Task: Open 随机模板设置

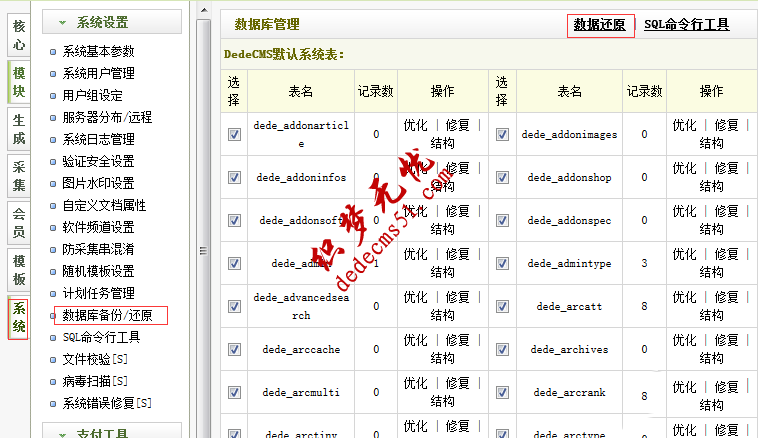Action: pos(98,271)
